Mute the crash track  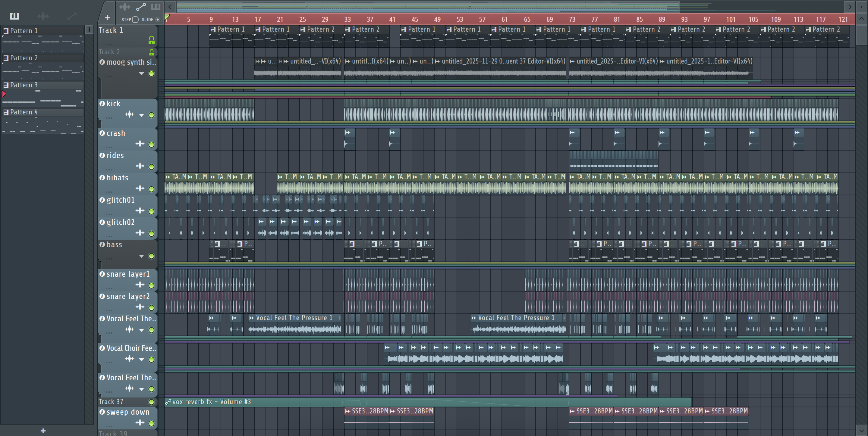pyautogui.click(x=152, y=145)
